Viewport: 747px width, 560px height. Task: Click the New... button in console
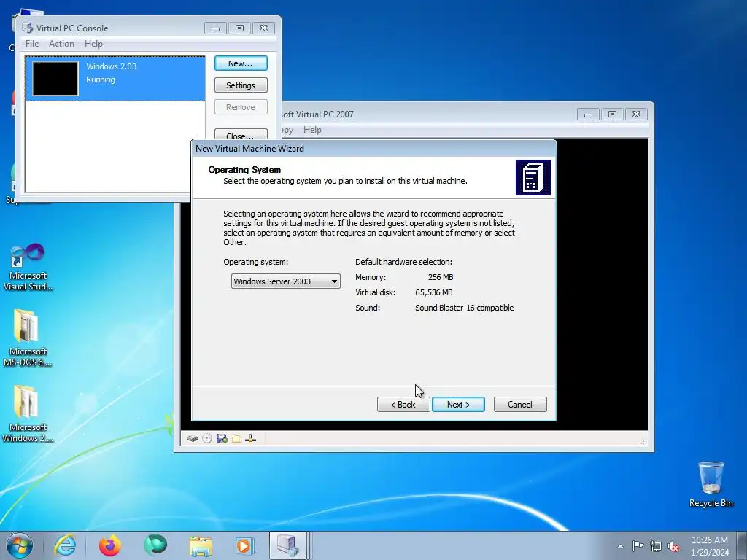[x=241, y=63]
